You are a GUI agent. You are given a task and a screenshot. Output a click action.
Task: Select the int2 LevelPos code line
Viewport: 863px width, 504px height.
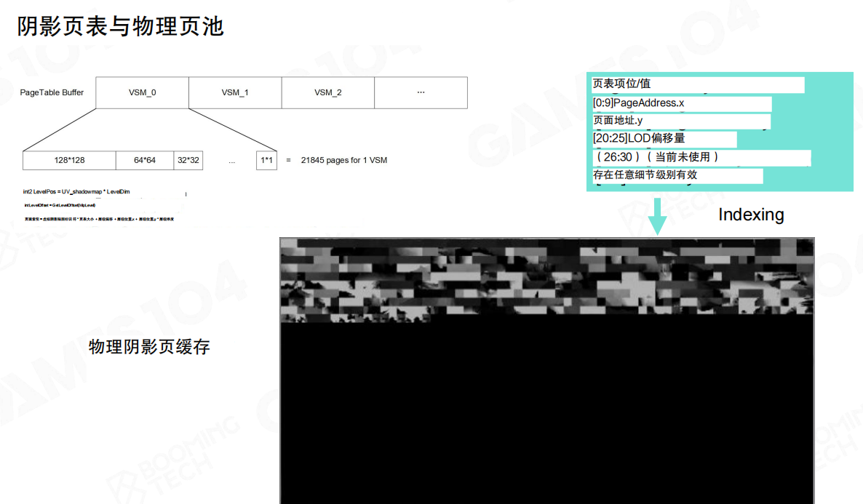click(x=76, y=191)
